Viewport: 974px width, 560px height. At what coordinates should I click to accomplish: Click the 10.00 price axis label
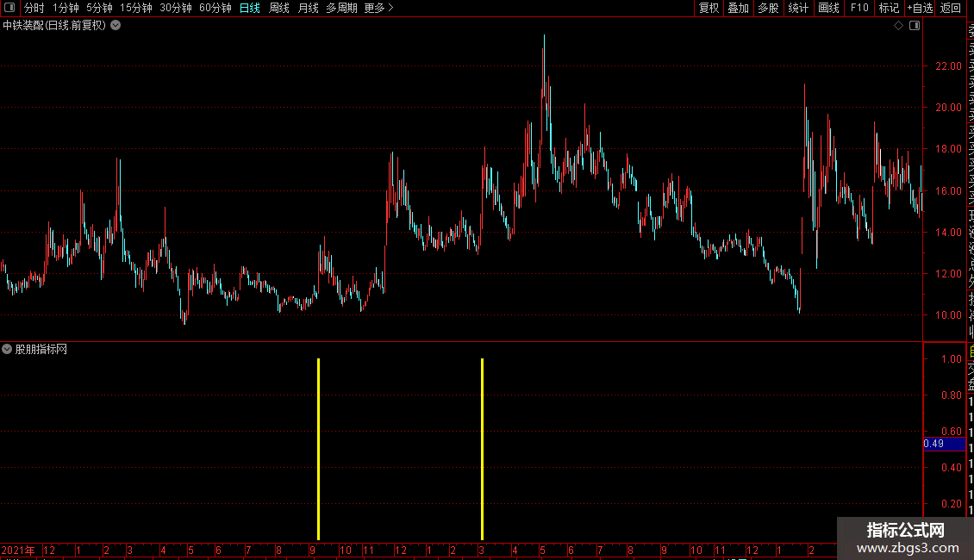(x=948, y=314)
